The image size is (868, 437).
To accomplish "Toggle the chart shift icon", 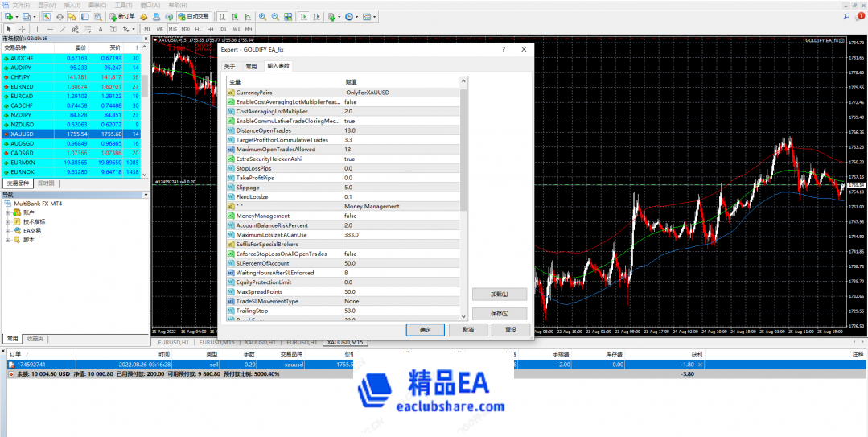I will coord(316,17).
